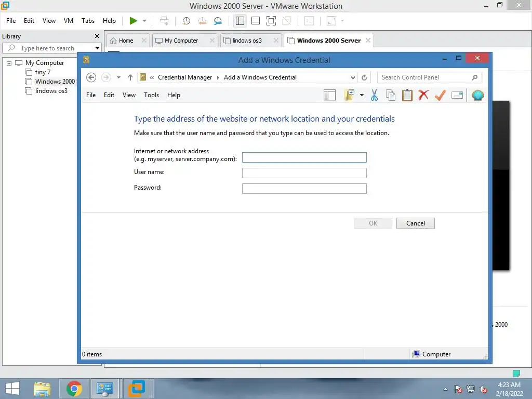Select lindows os3 in the library tree

pos(51,91)
